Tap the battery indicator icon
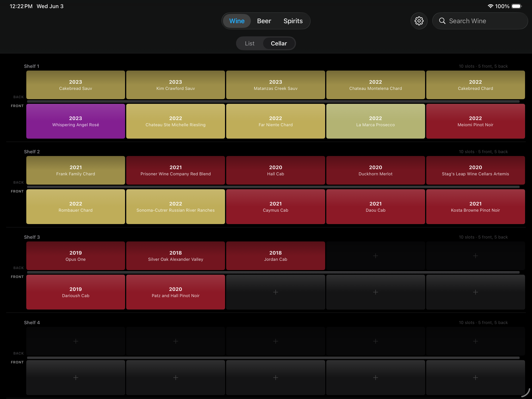This screenshot has height=399, width=532. [516, 6]
